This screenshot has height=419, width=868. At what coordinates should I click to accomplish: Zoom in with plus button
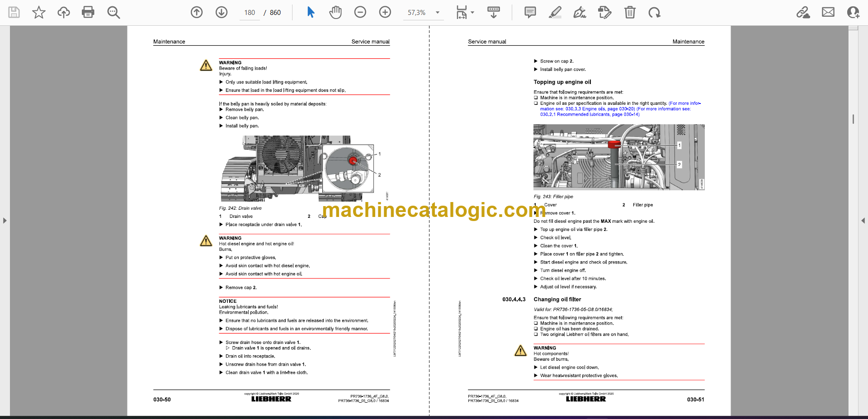click(x=385, y=12)
